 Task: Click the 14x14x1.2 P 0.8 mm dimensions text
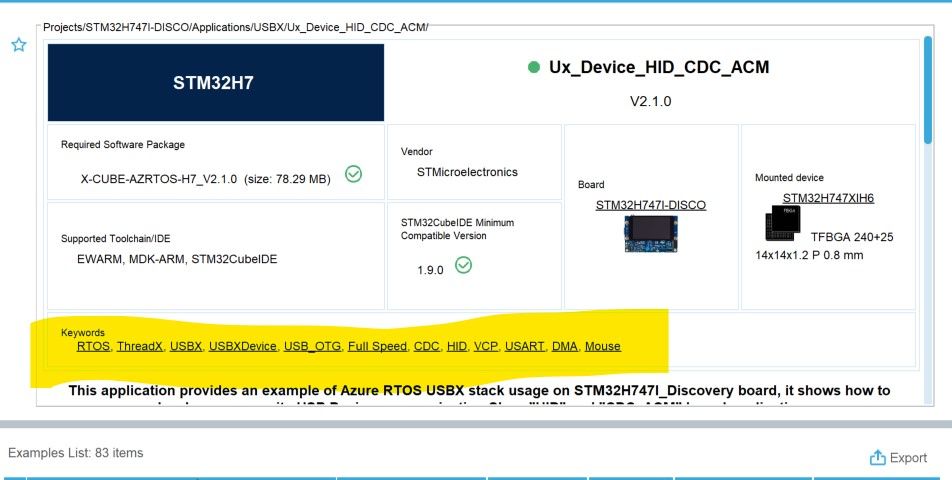[809, 255]
